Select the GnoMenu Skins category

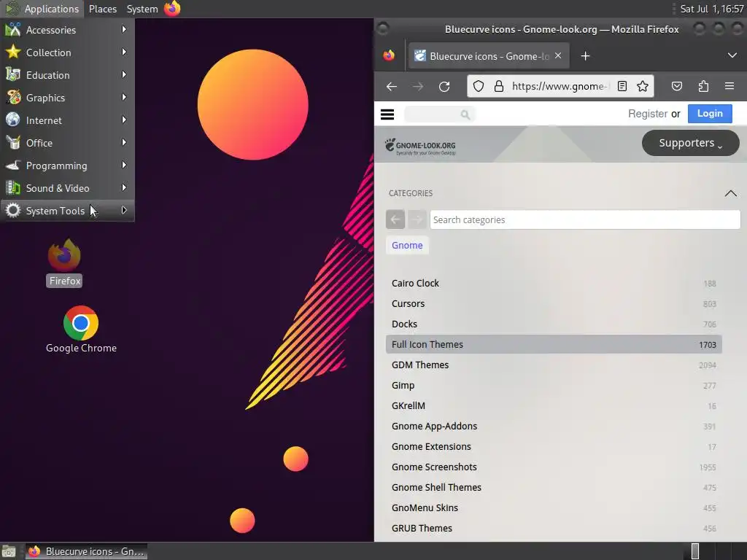(x=554, y=508)
